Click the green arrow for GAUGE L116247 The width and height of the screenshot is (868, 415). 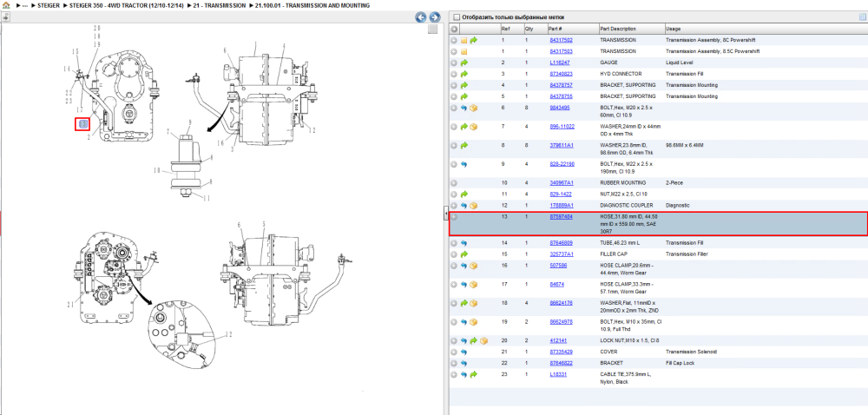click(464, 63)
